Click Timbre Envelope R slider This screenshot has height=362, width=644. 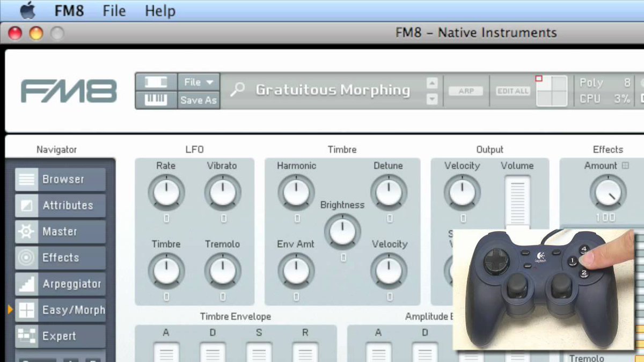pos(305,352)
